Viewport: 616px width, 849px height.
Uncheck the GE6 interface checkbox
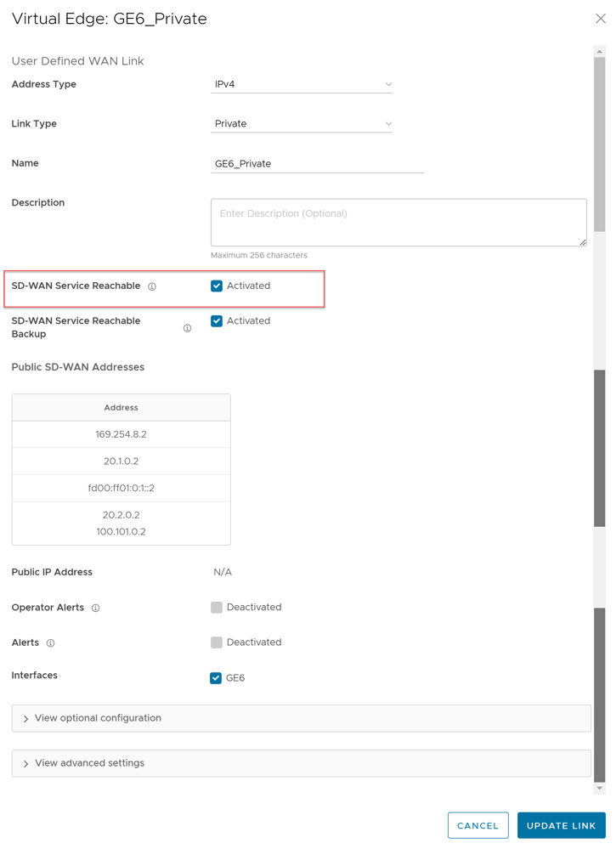(216, 678)
